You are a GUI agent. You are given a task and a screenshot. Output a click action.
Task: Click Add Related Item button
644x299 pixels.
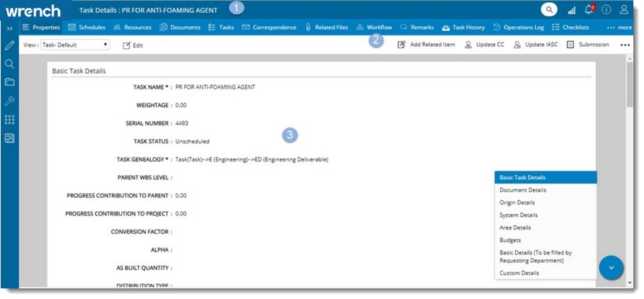426,45
